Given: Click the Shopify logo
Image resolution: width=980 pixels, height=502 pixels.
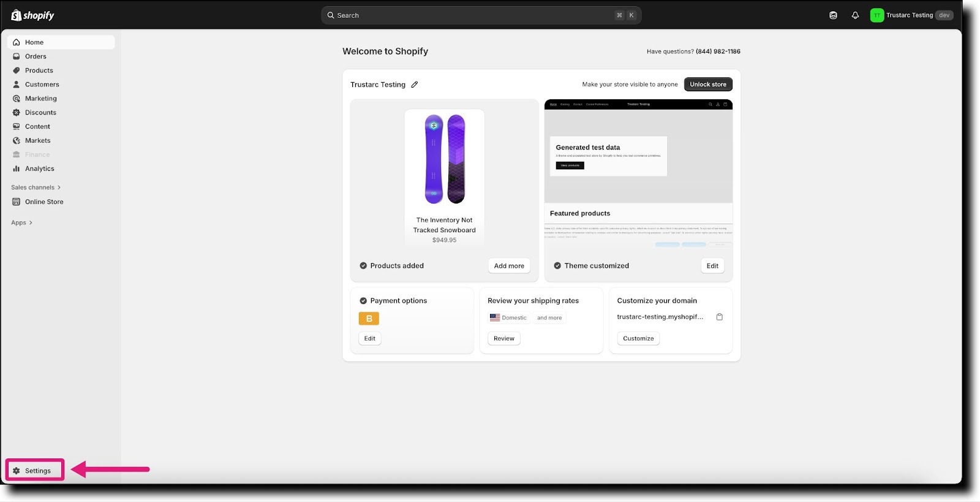Looking at the screenshot, I should pyautogui.click(x=32, y=15).
